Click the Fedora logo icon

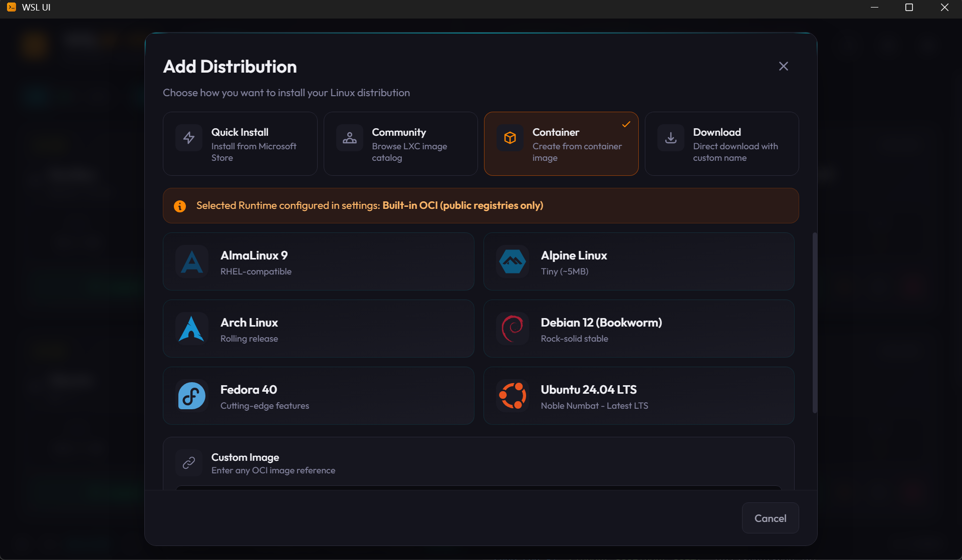pos(192,396)
